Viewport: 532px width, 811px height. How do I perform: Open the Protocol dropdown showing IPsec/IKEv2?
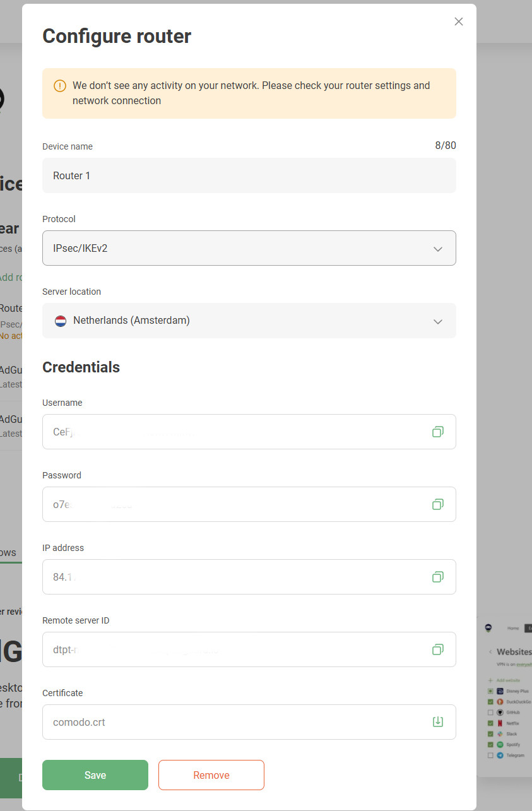pyautogui.click(x=249, y=248)
